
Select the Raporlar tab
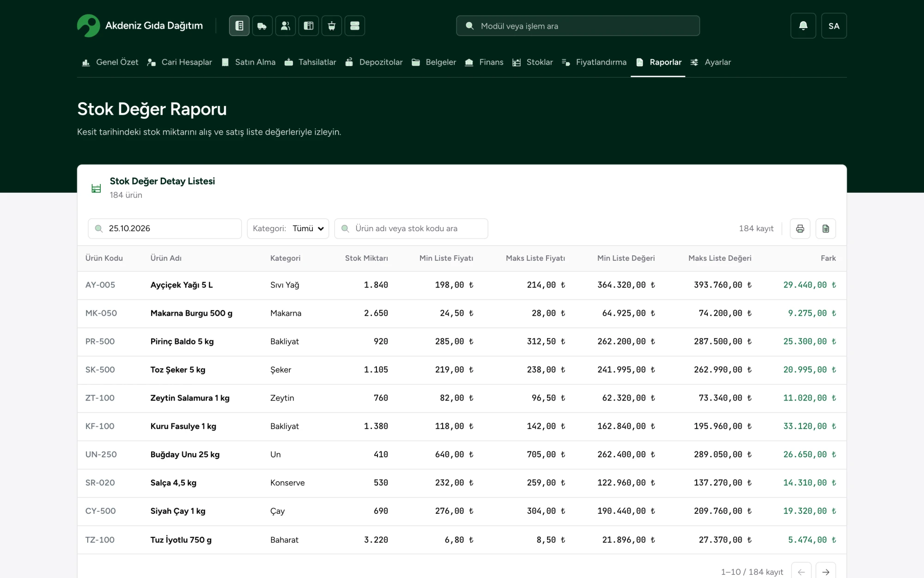[658, 62]
